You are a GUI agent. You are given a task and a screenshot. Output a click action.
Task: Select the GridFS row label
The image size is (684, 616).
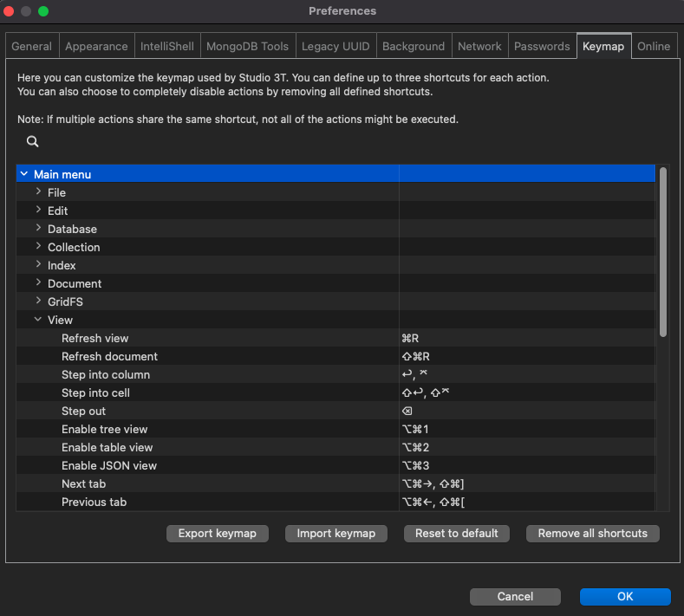click(65, 302)
